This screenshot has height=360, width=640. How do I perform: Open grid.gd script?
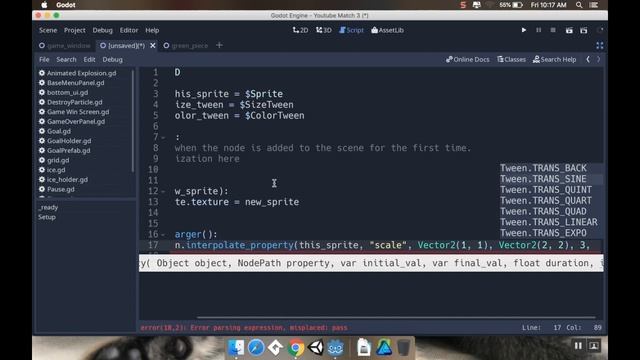[x=54, y=160]
